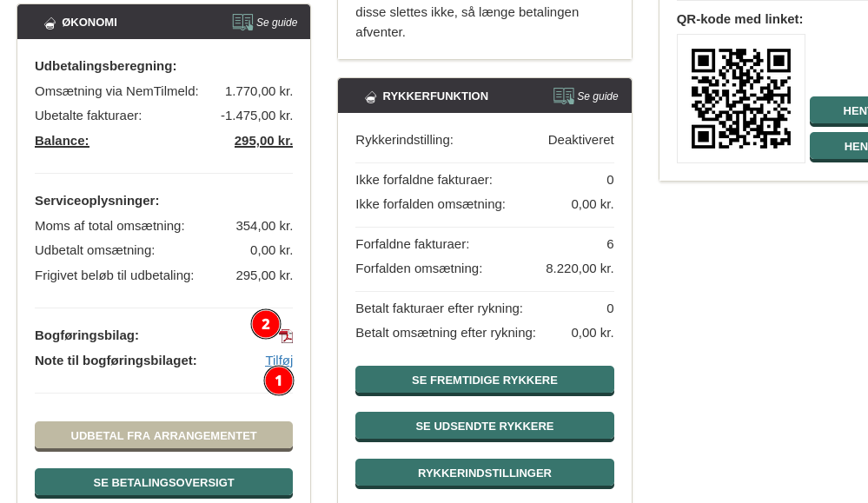
Task: Open the 'Se guide' text in Økonomi panel
Action: (276, 23)
